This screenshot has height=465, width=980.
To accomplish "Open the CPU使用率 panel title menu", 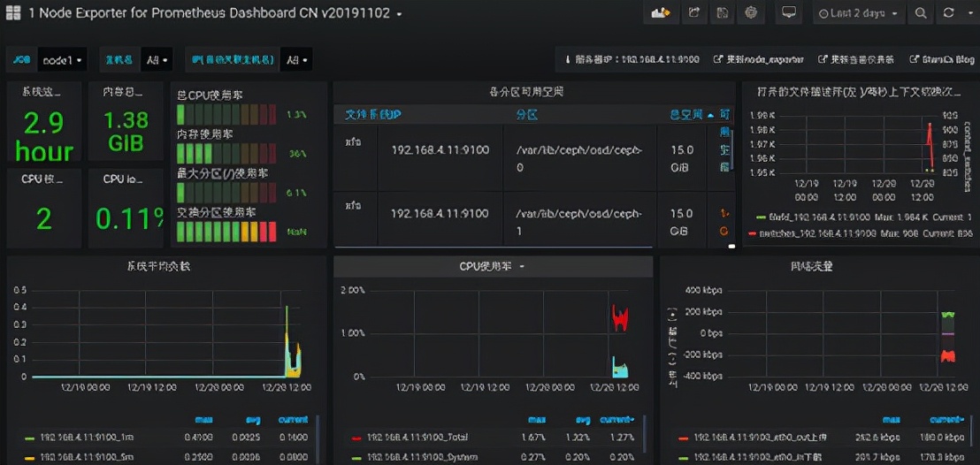I will click(x=493, y=266).
